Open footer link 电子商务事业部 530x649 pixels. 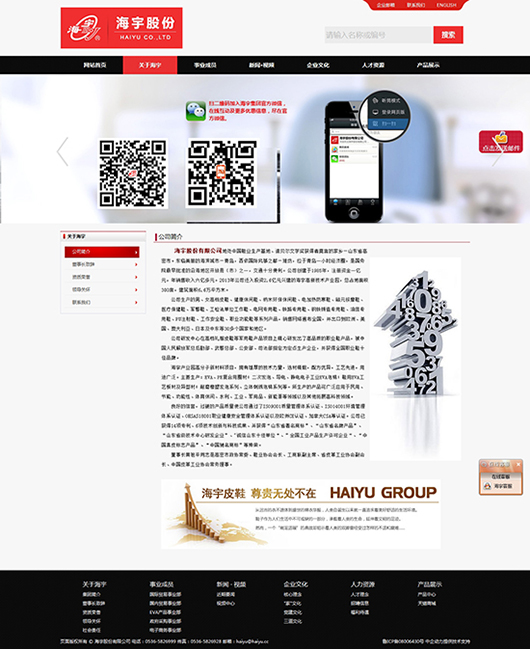coord(165,630)
